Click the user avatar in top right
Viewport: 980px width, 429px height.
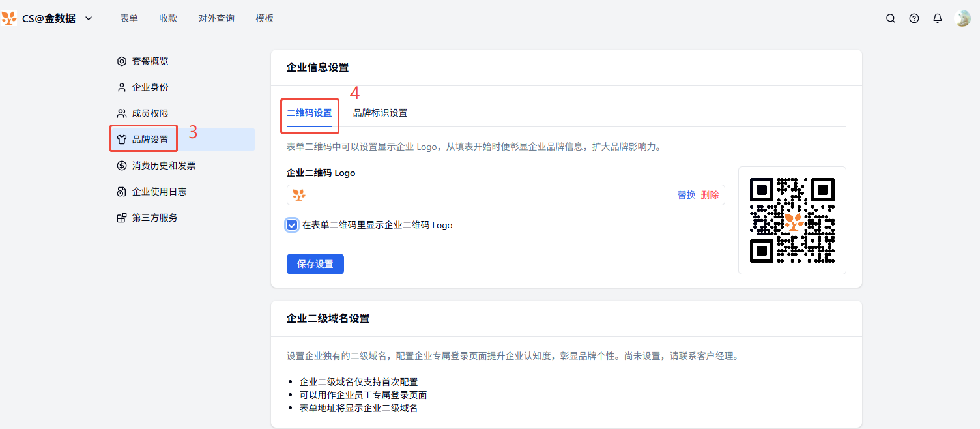click(962, 18)
